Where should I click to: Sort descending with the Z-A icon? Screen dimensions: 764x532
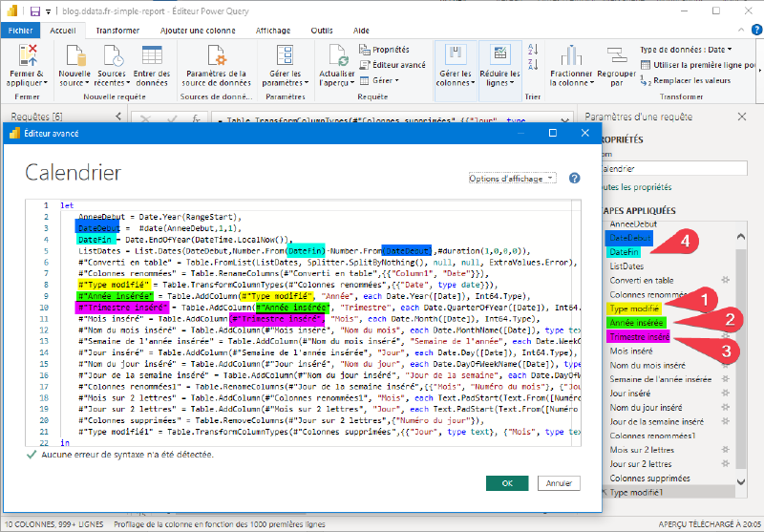tap(533, 64)
